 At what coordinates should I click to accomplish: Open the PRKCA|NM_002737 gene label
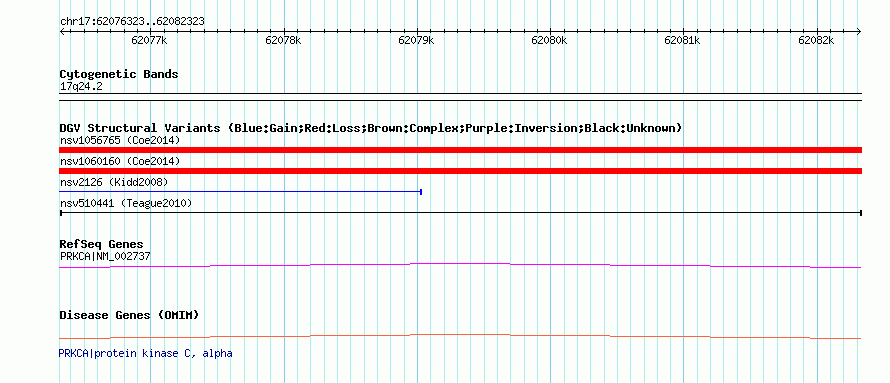(105, 256)
